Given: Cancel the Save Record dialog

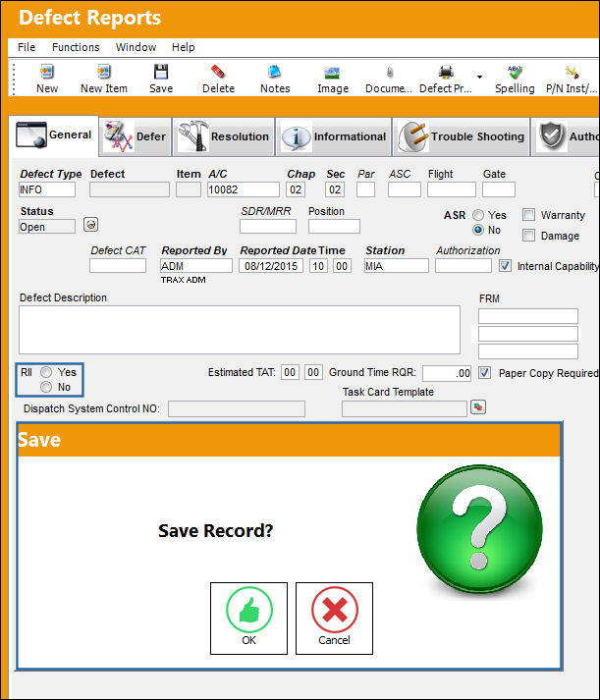Looking at the screenshot, I should point(334,619).
